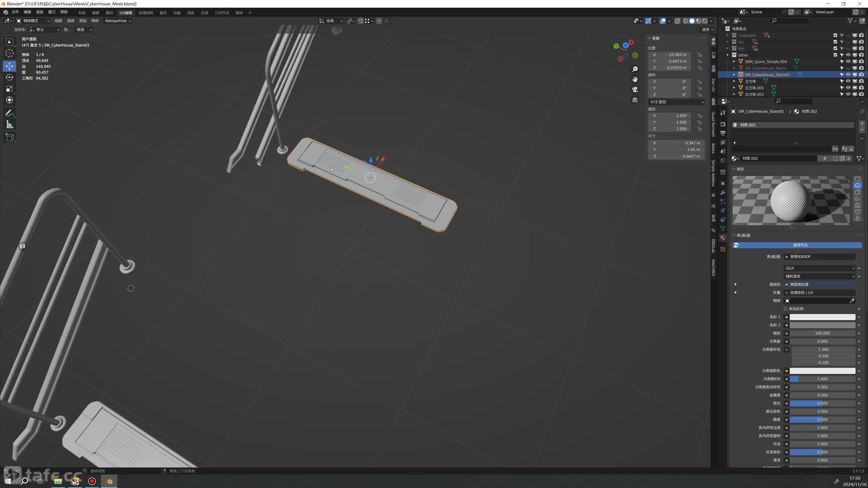
Task: Toggle viewport overlays
Action: coord(663,21)
